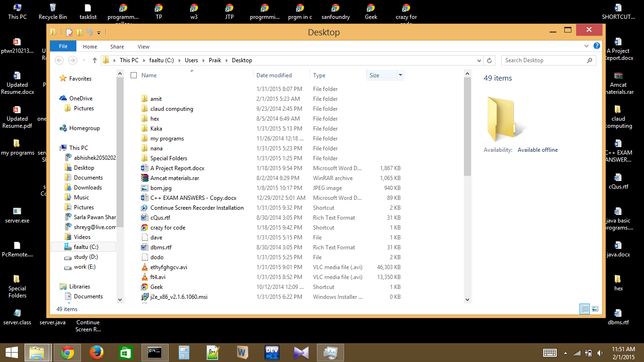Tick the select-all checkbox beside Name
Screen dimensions: 644x362
pos(133,75)
